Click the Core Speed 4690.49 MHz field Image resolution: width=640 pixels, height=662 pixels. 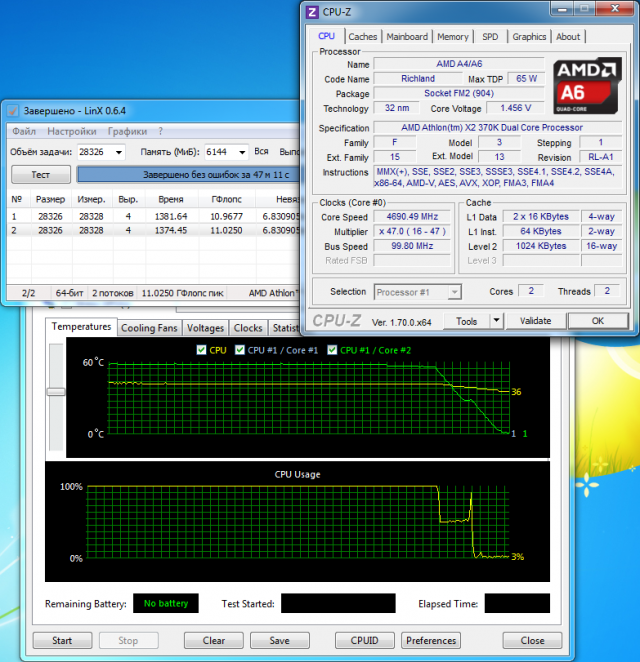[x=412, y=217]
